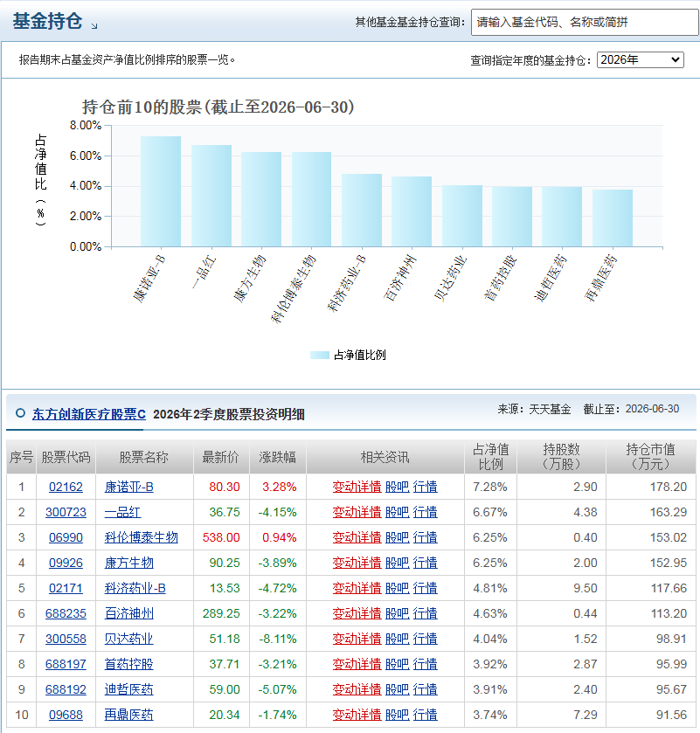700x733 pixels.
Task: Click the 最新价 column header
Action: [221, 457]
